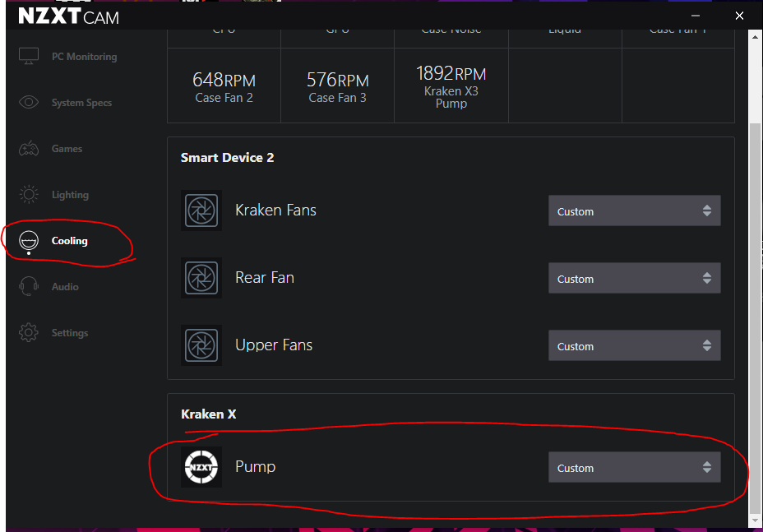Image resolution: width=763 pixels, height=532 pixels.
Task: Click the System Specs eye icon
Action: tap(29, 103)
